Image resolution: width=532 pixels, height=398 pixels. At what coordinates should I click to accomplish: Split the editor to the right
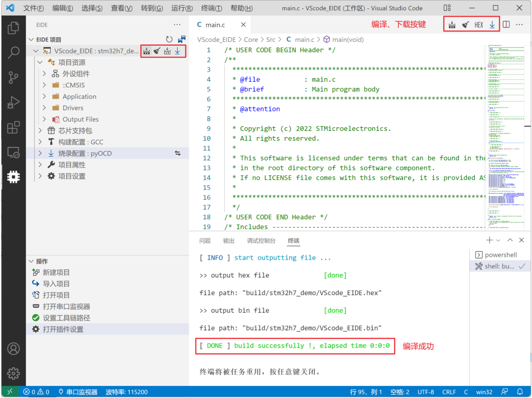point(506,25)
